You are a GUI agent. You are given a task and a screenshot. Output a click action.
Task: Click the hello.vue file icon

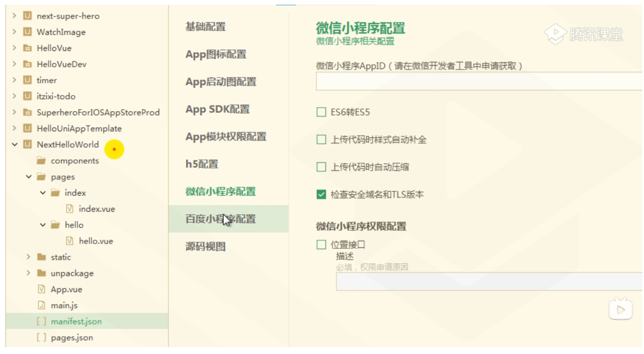[70, 241]
